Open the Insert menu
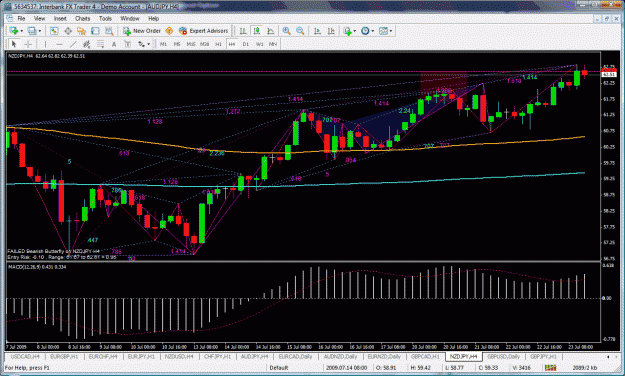The width and height of the screenshot is (625, 376). pos(60,18)
